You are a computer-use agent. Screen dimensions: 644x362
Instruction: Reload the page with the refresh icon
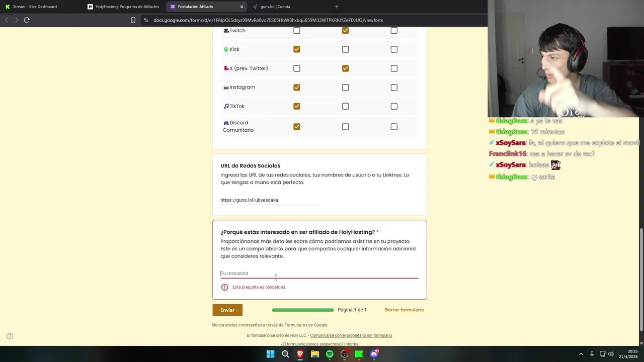pos(27,20)
